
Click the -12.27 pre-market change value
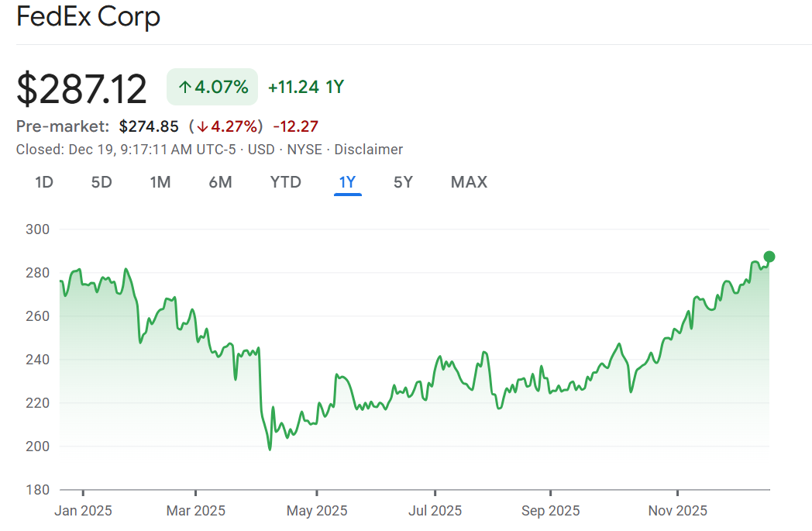(x=295, y=126)
